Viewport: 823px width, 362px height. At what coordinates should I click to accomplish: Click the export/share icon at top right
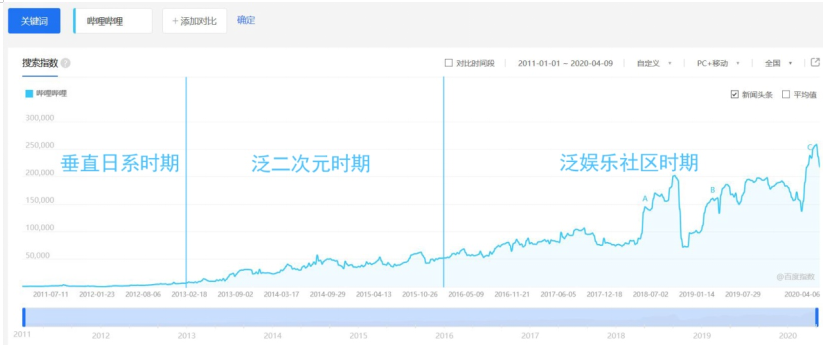(815, 62)
